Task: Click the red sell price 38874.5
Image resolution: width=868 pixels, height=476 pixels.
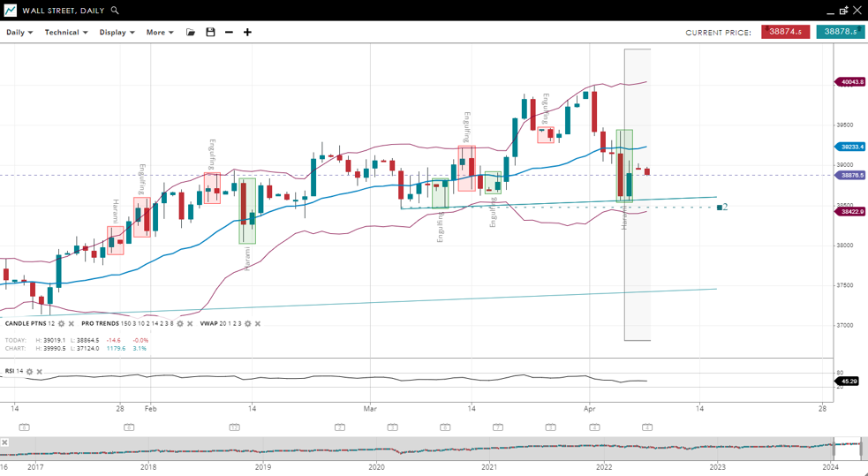Action: tap(785, 32)
